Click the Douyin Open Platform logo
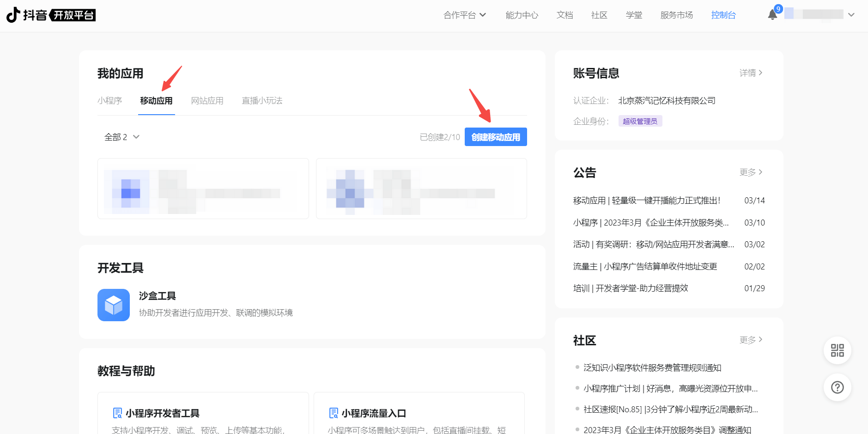 [x=51, y=15]
